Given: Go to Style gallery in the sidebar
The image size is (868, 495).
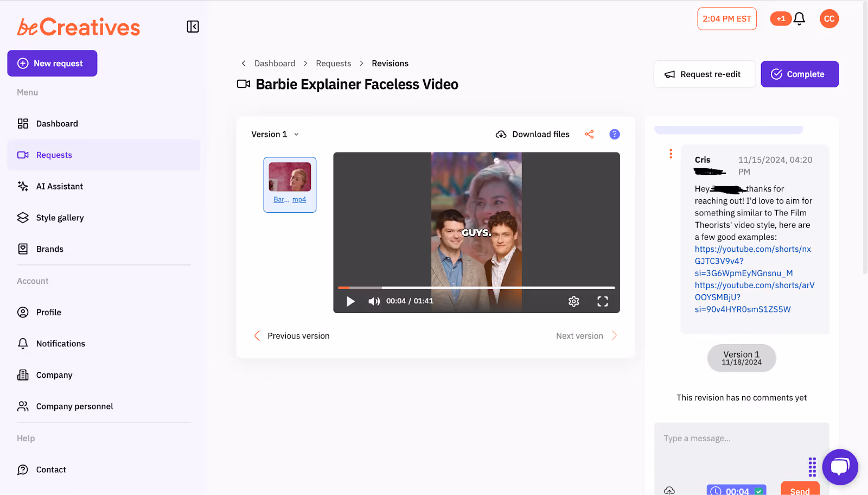Looking at the screenshot, I should pyautogui.click(x=104, y=218).
